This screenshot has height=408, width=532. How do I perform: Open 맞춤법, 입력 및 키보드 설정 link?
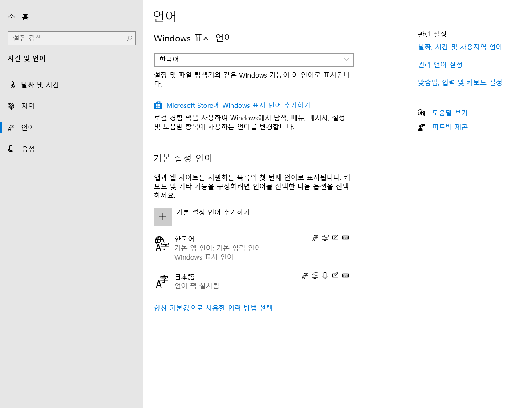pyautogui.click(x=460, y=82)
